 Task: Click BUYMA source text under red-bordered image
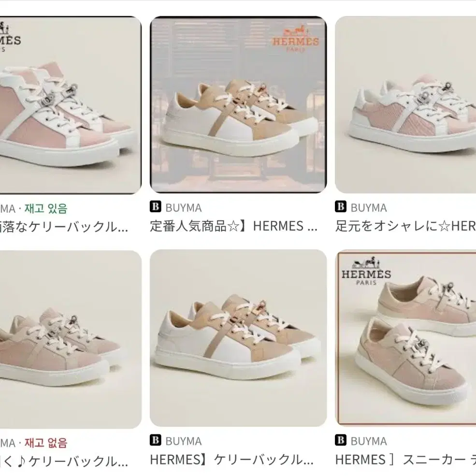click(369, 441)
